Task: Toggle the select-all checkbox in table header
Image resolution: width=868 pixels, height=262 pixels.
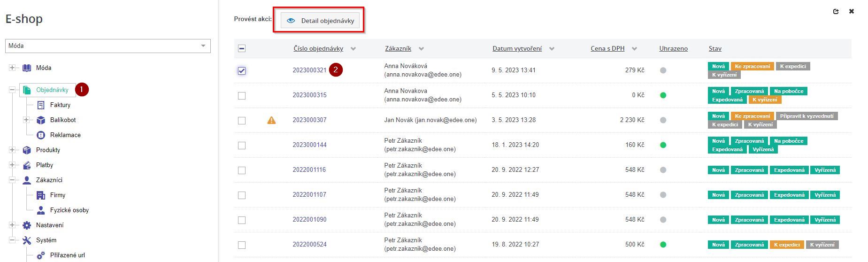Action: (x=242, y=48)
